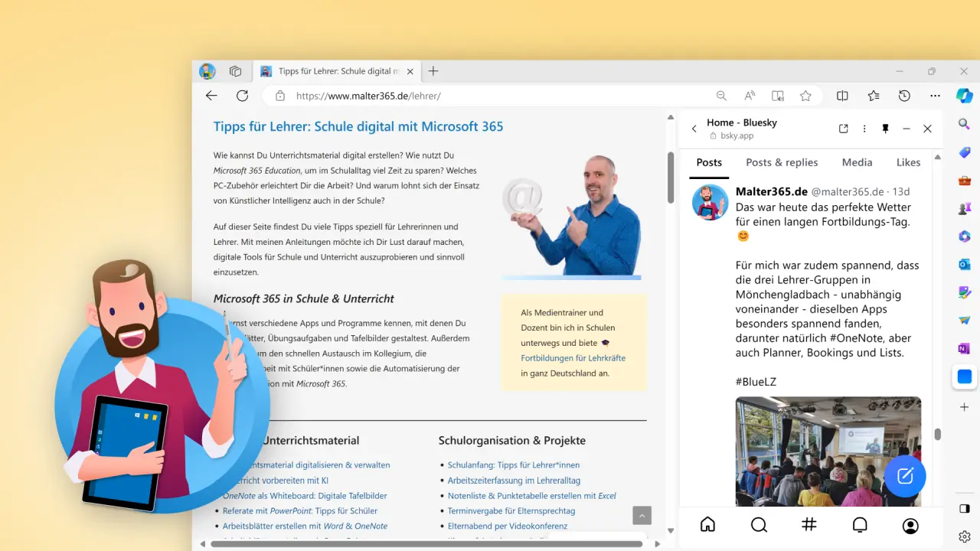Open Bluesky notifications via the bell icon

(860, 525)
